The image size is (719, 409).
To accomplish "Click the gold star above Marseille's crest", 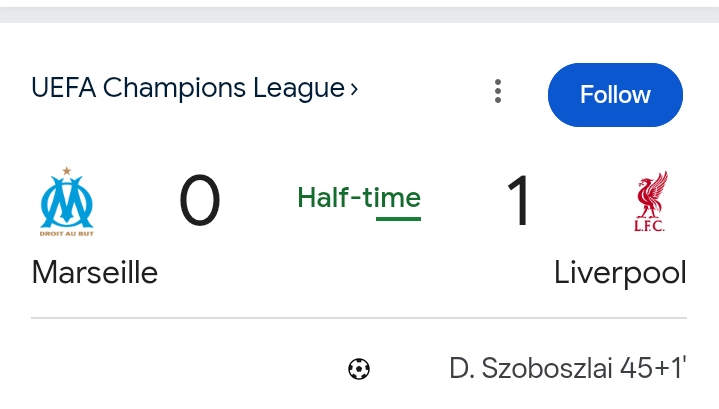I will tap(67, 171).
